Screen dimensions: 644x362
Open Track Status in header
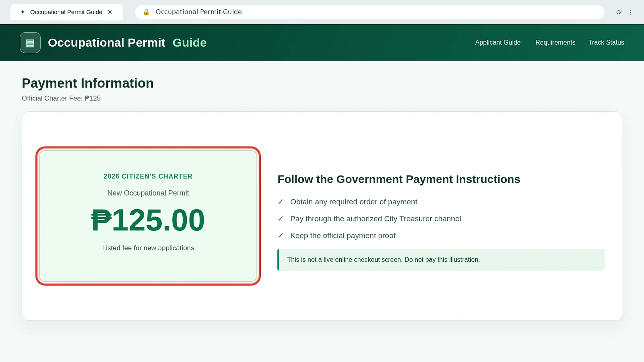click(606, 42)
